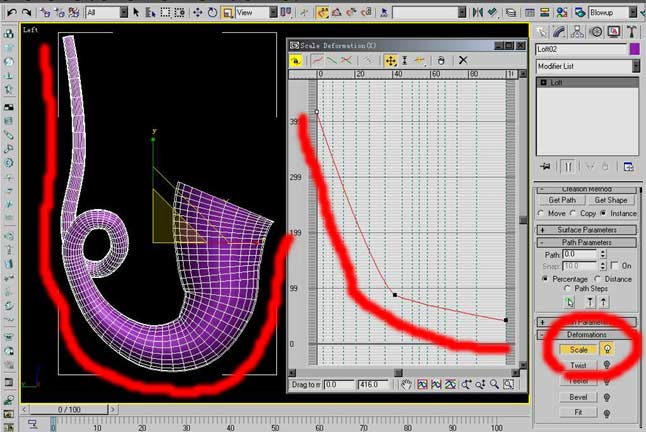Open the Utilities hammer panel tab
Image resolution: width=646 pixels, height=432 pixels.
[x=631, y=32]
